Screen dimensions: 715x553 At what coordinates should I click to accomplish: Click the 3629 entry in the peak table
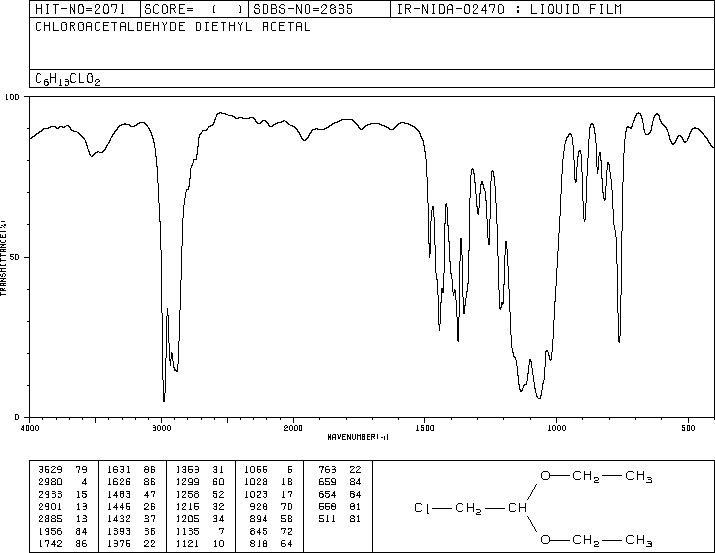click(x=62, y=469)
